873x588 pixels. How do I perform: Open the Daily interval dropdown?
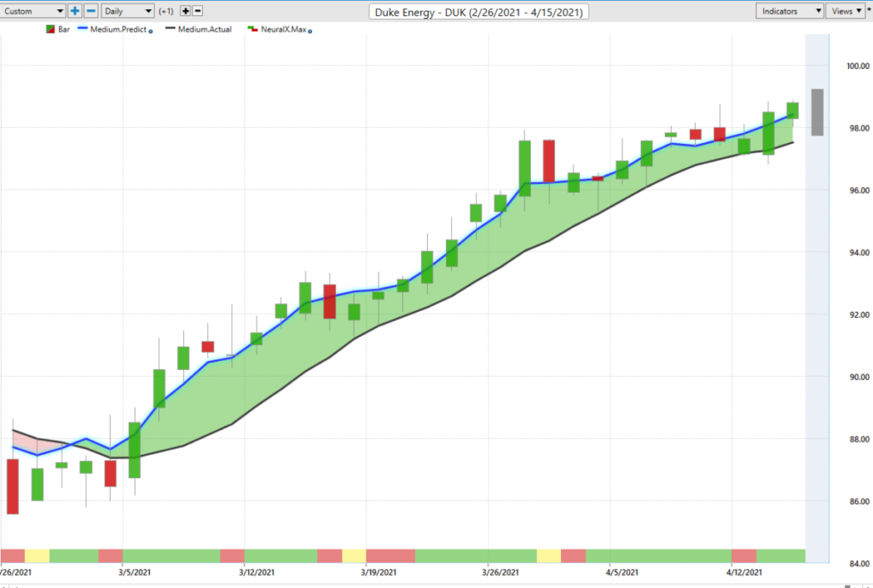tap(128, 11)
